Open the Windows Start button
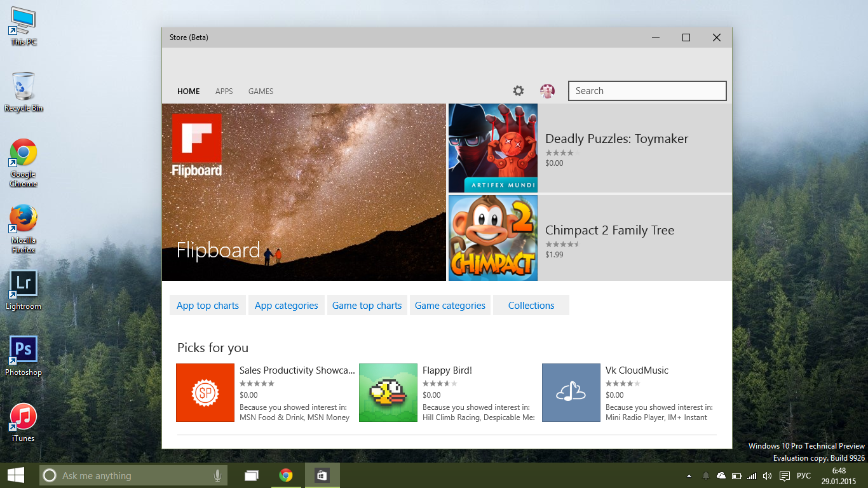Viewport: 868px width, 488px height. (x=15, y=475)
